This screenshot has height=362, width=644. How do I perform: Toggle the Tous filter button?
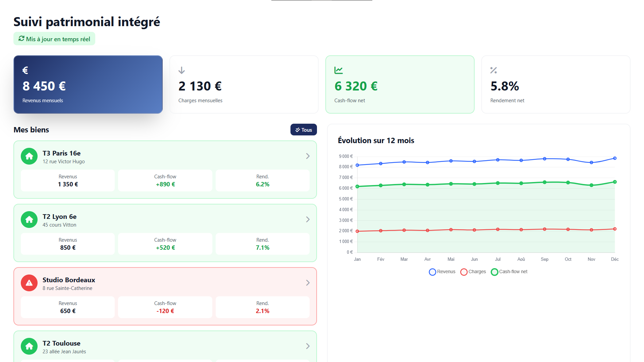click(304, 130)
